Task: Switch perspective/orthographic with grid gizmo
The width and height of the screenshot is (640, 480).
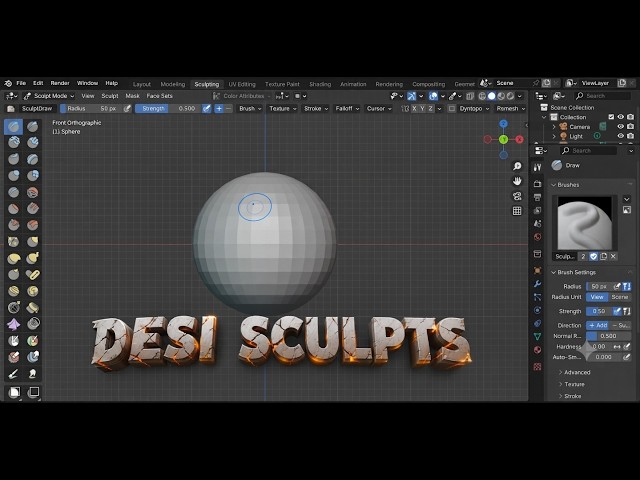Action: click(517, 211)
